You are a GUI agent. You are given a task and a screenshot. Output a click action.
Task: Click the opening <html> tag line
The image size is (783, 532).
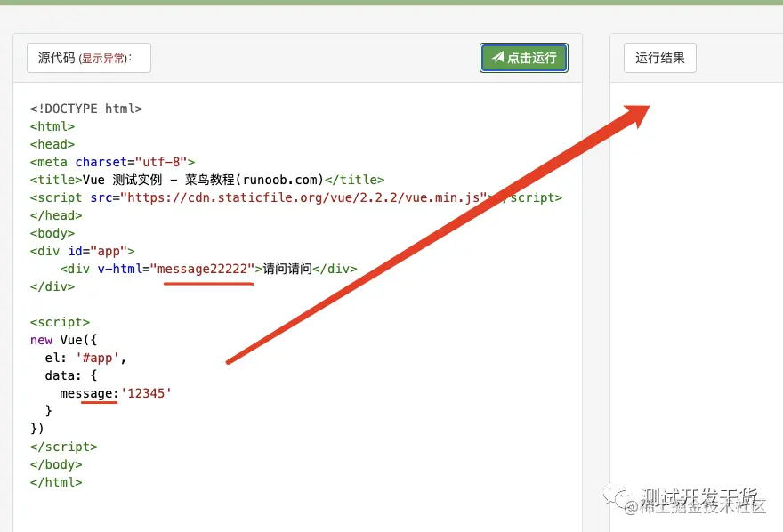click(x=52, y=126)
